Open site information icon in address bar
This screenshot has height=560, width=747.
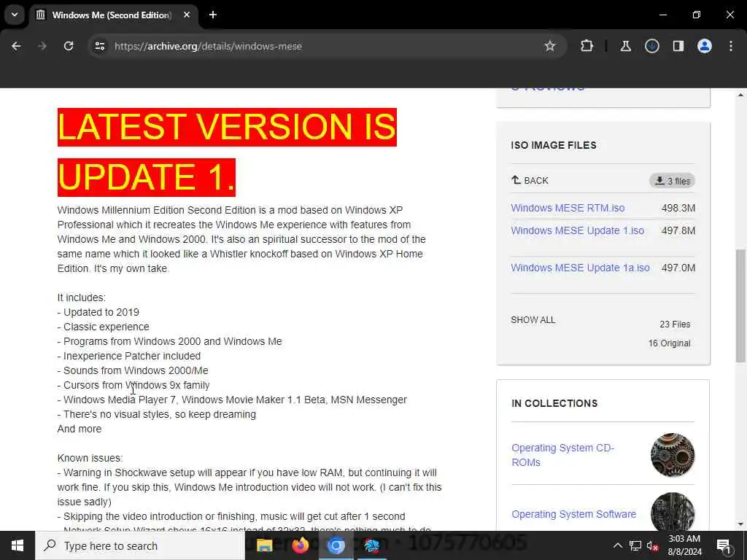[99, 46]
